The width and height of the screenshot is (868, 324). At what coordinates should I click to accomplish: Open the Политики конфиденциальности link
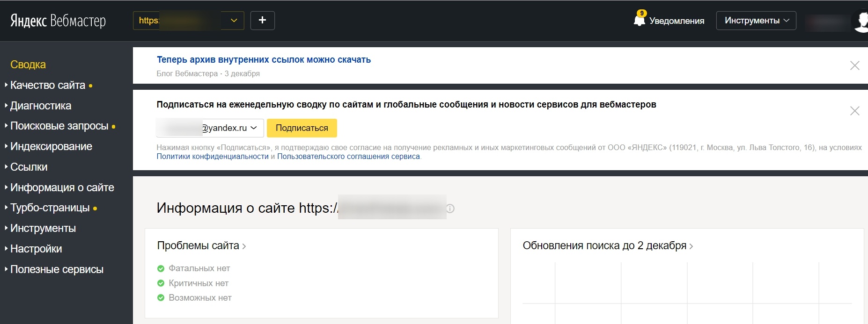(x=213, y=157)
